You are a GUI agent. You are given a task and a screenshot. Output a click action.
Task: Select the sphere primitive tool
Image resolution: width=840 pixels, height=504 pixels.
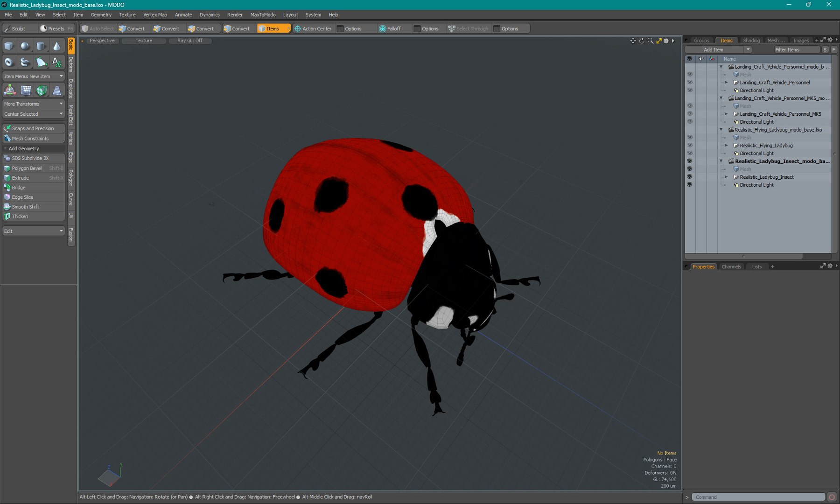point(25,46)
